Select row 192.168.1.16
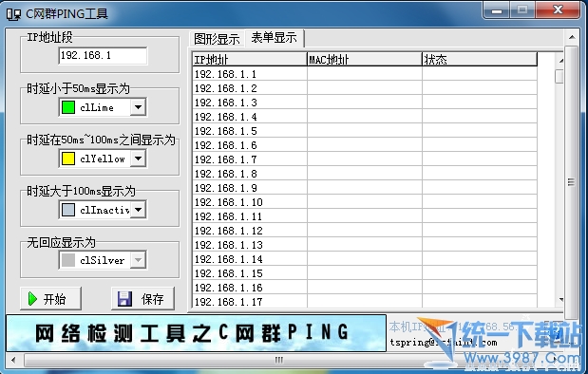This screenshot has width=588, height=374. 365,288
